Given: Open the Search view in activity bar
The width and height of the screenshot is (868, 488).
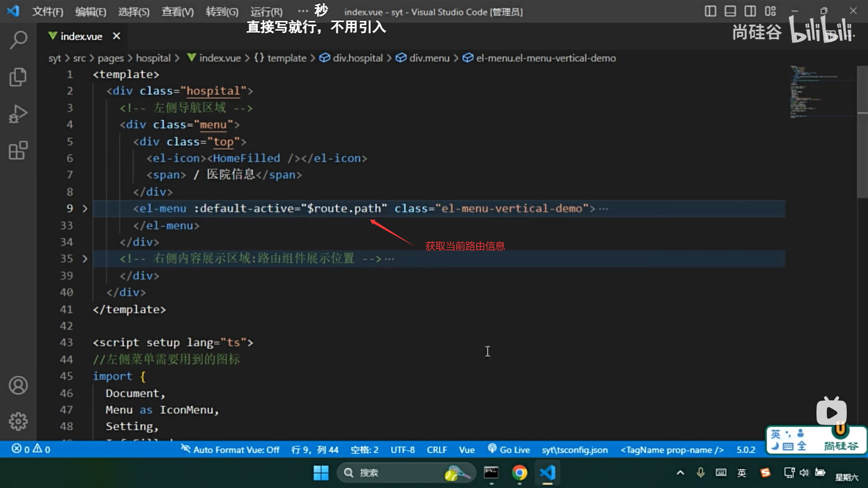Looking at the screenshot, I should (18, 40).
